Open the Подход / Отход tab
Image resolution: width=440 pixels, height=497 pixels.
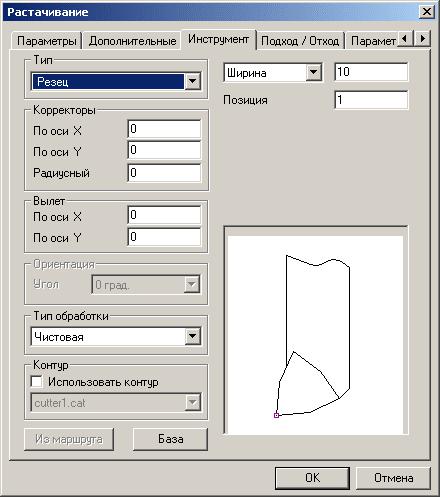coord(300,41)
